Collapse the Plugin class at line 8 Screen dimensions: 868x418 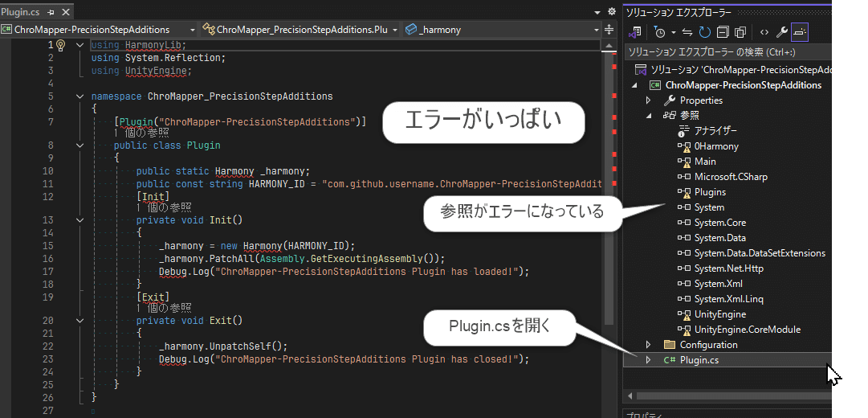coord(80,145)
